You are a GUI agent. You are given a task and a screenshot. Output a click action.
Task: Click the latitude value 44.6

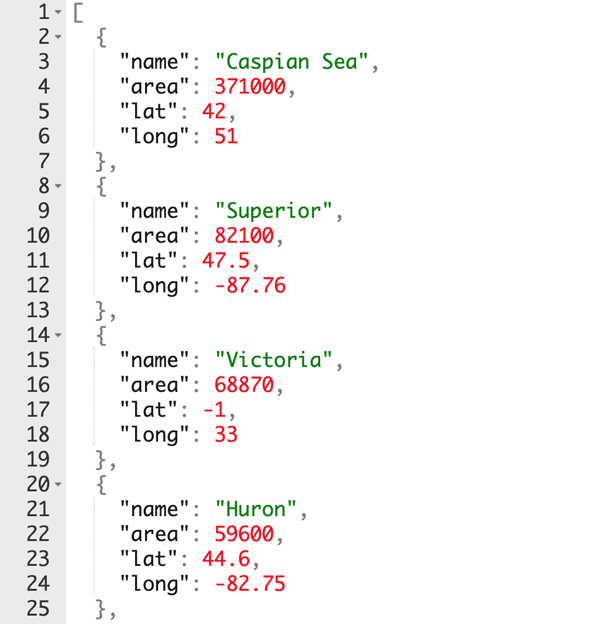point(226,559)
